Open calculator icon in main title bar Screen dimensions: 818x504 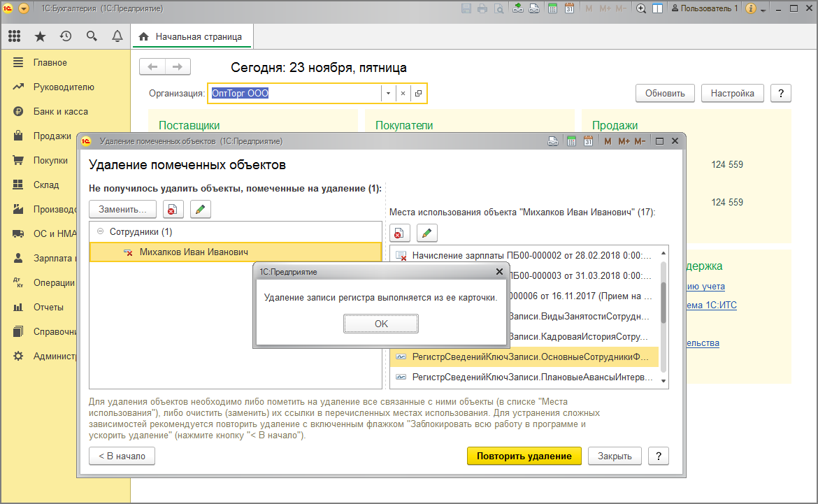point(553,8)
